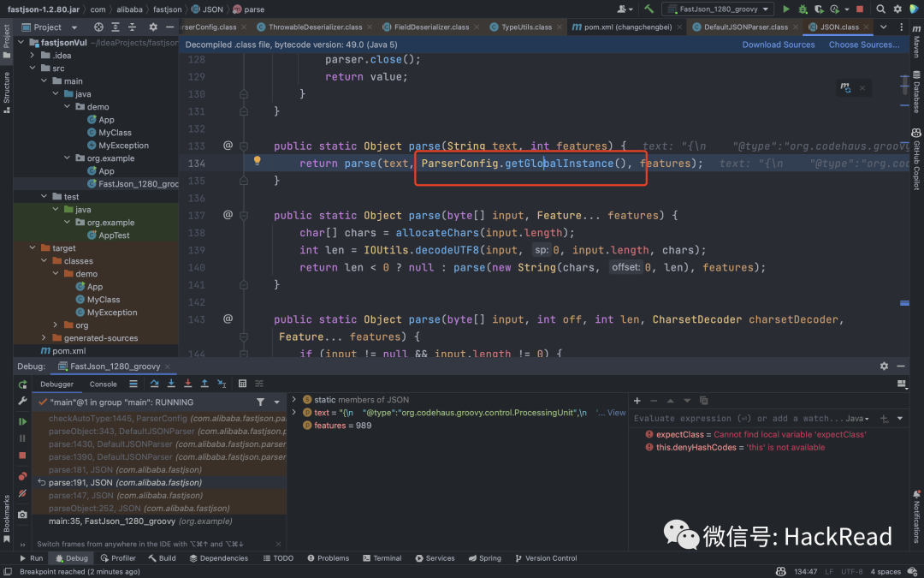Expand static members of JSON node
The height and width of the screenshot is (578, 924).
pos(294,399)
